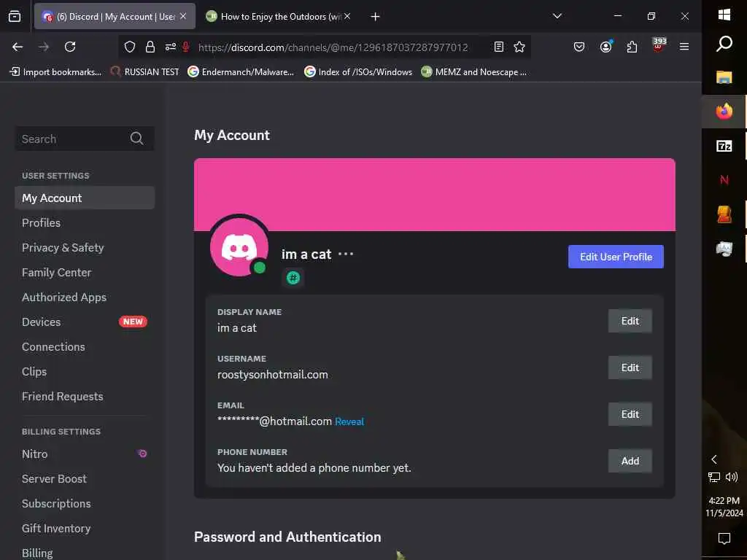Image resolution: width=747 pixels, height=560 pixels.
Task: Open Windows search magnifier
Action: point(724,44)
